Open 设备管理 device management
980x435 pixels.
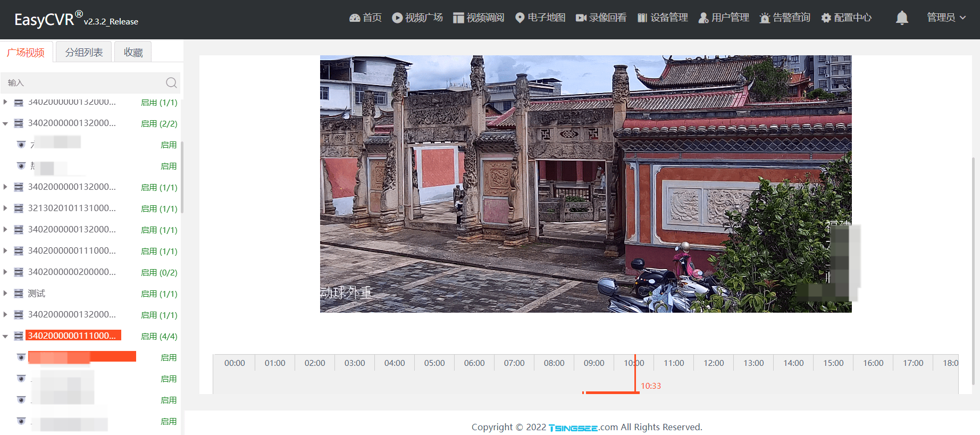(x=663, y=18)
